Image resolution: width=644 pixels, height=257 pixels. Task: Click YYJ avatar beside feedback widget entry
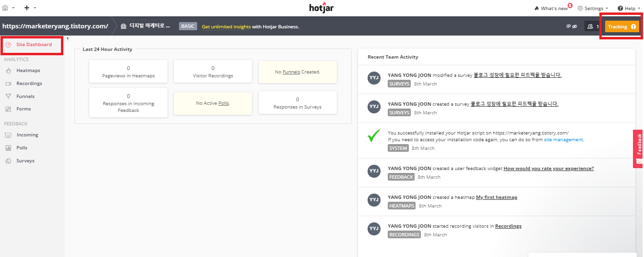(374, 171)
